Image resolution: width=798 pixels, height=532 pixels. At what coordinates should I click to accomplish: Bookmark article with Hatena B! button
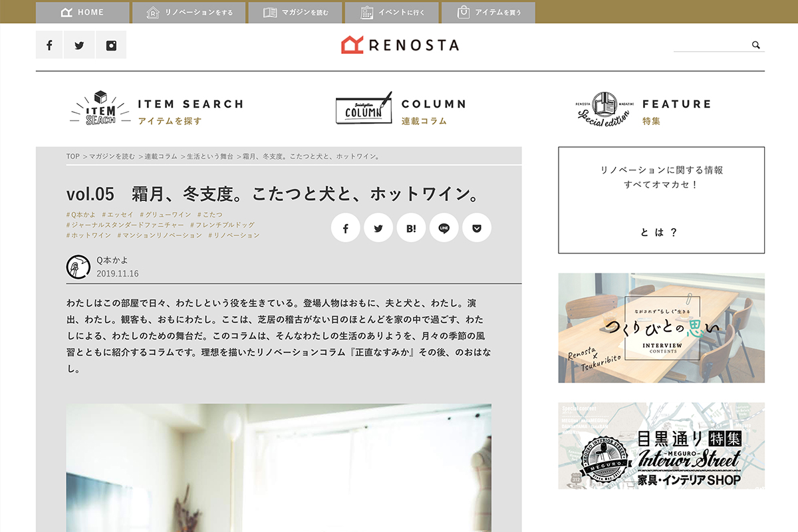(411, 228)
